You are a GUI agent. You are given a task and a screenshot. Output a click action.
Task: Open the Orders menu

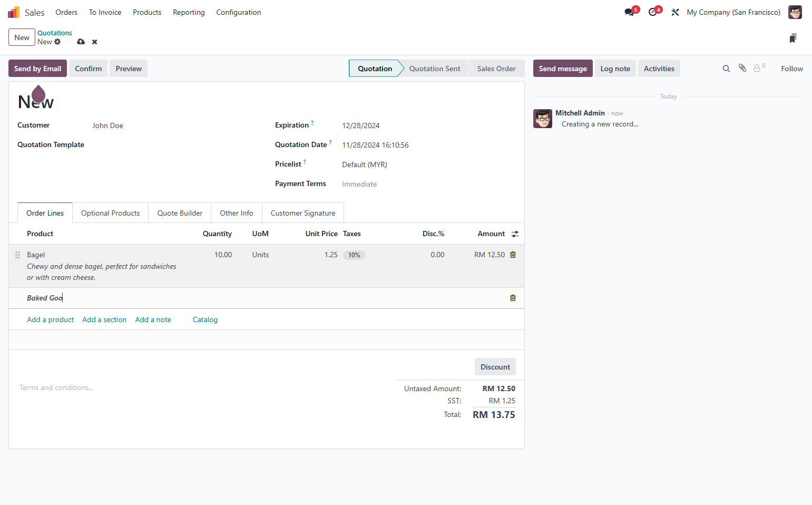66,12
